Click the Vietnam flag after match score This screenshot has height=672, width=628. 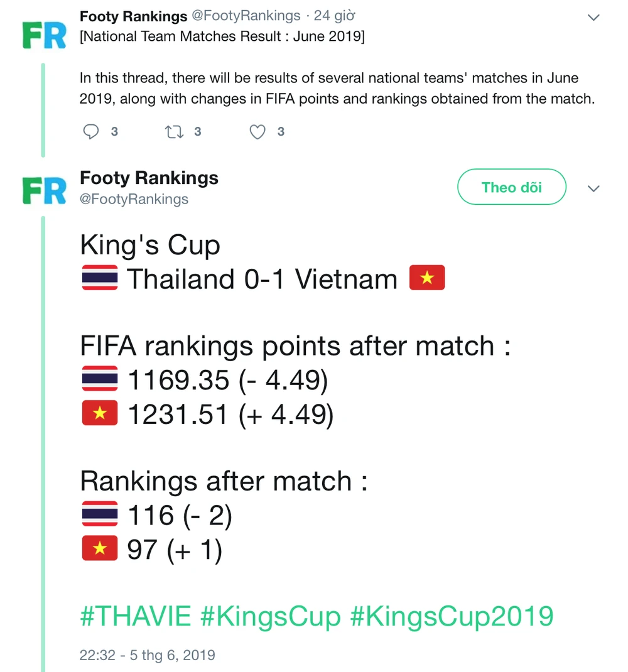point(427,278)
